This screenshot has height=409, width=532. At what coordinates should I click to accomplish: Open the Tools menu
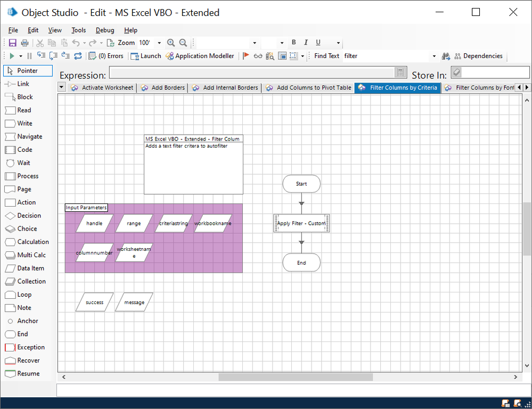(x=79, y=30)
